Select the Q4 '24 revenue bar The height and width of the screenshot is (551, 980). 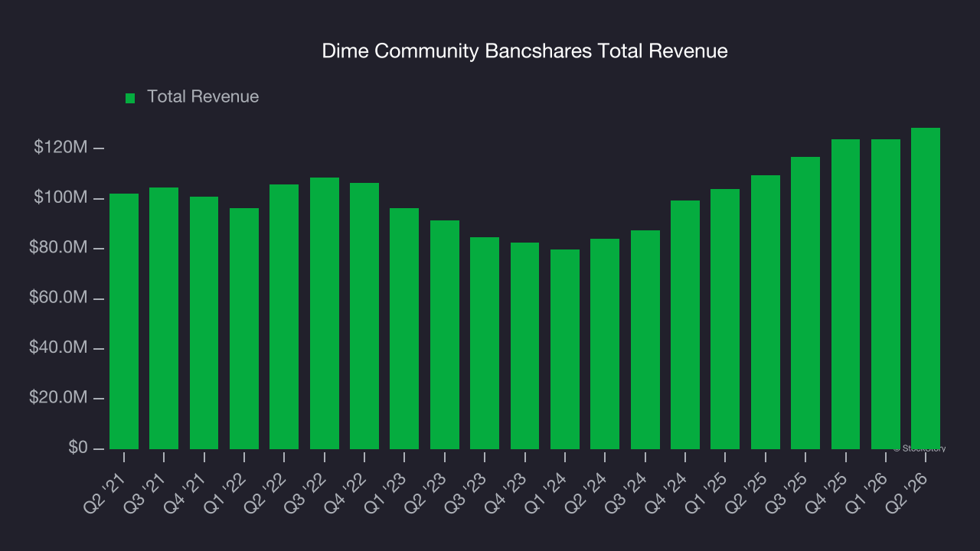pos(685,324)
